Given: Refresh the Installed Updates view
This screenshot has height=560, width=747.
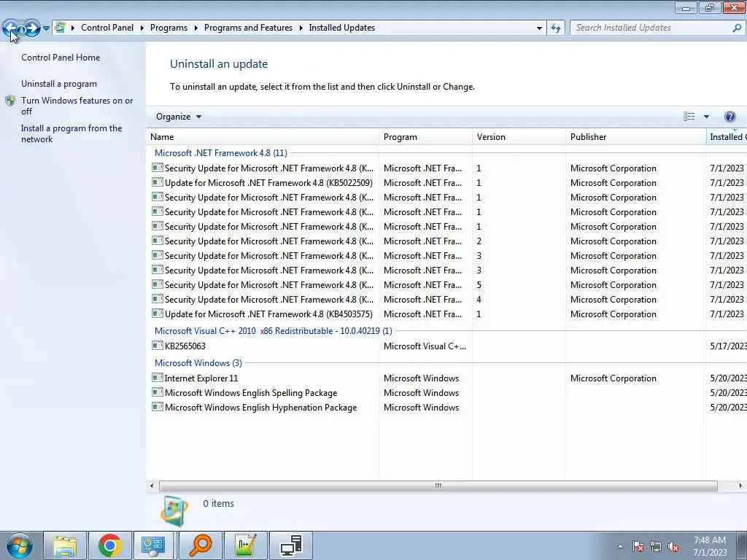Looking at the screenshot, I should pyautogui.click(x=555, y=28).
